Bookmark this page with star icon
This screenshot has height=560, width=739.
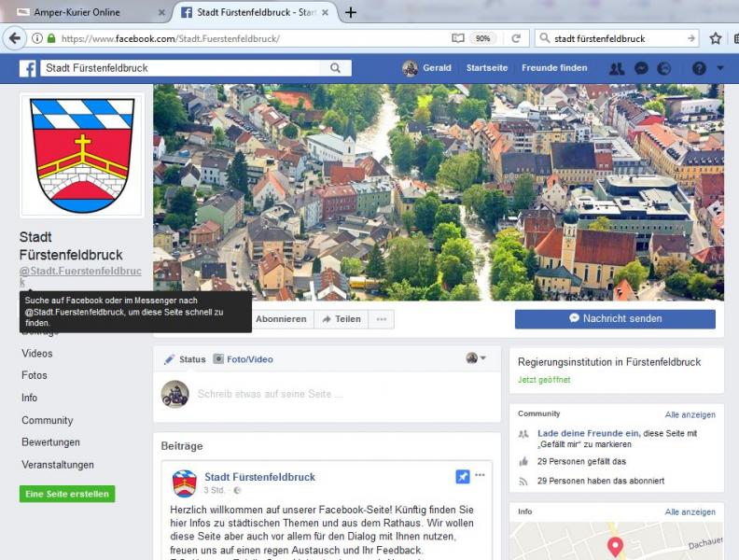click(x=716, y=38)
